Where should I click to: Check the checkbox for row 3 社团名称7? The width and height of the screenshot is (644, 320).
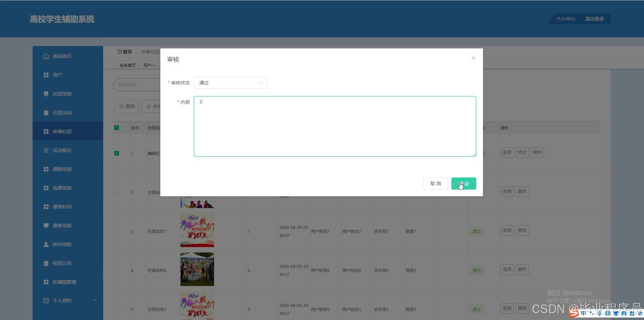click(117, 231)
